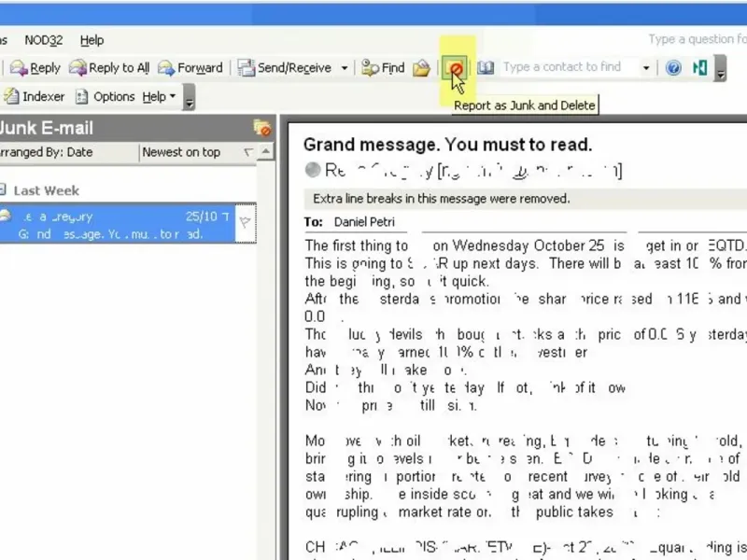
Task: Click the folder icon next to Find
Action: (421, 68)
